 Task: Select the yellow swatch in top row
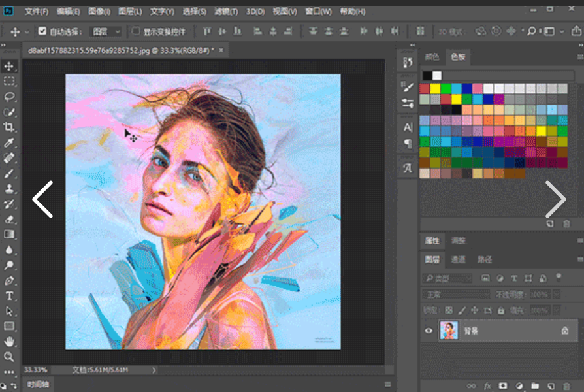click(435, 88)
